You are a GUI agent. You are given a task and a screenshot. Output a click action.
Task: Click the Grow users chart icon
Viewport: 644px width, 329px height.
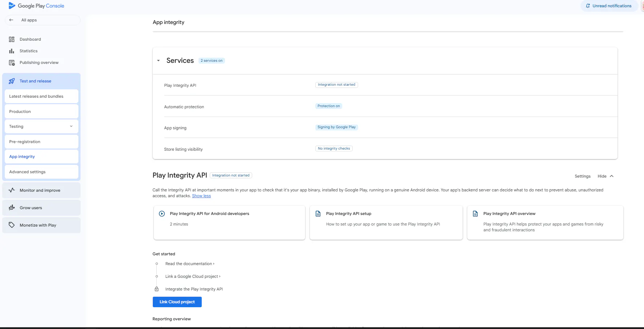pyautogui.click(x=12, y=207)
